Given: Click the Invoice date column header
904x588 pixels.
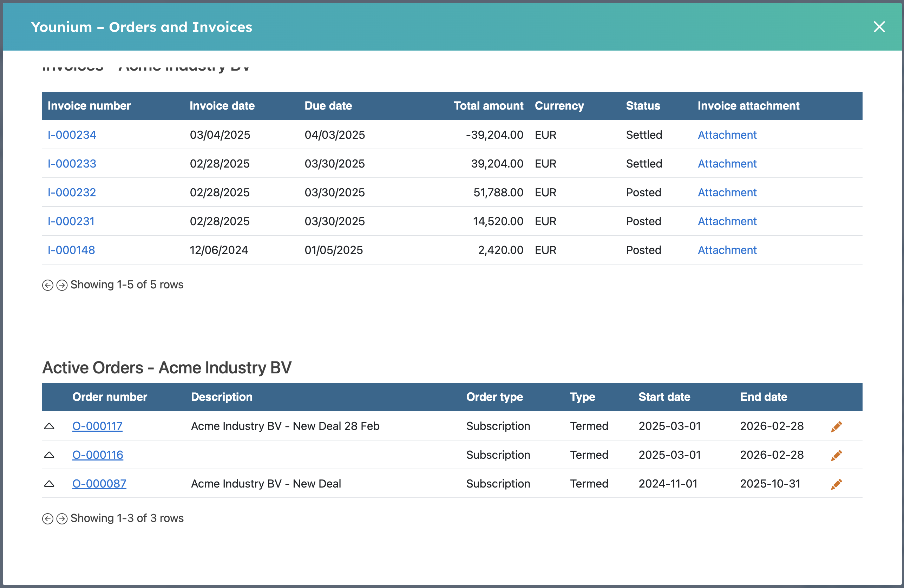Looking at the screenshot, I should 222,106.
